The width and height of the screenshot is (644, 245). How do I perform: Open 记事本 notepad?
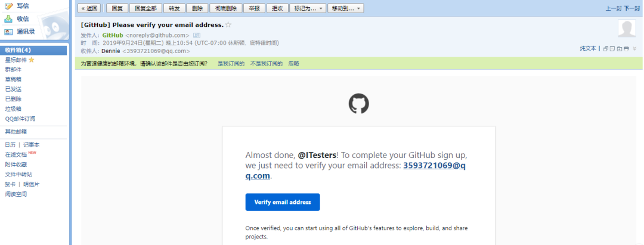pyautogui.click(x=31, y=145)
